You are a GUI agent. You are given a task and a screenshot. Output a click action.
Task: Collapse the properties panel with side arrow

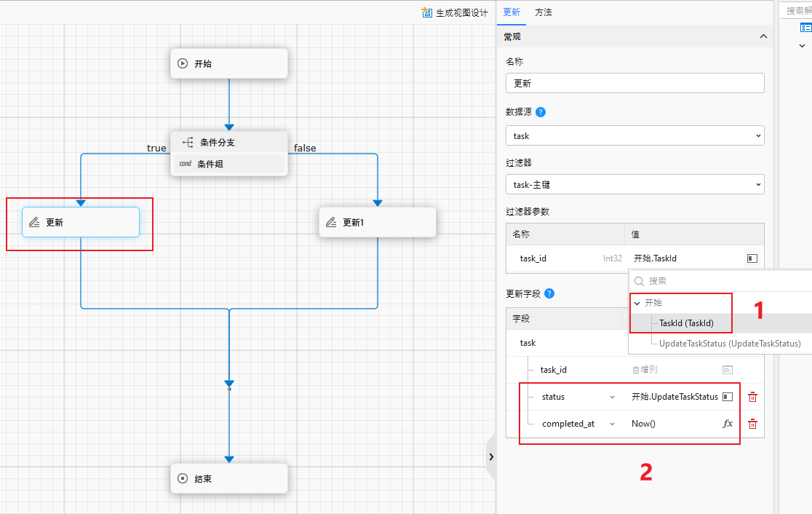(x=491, y=457)
